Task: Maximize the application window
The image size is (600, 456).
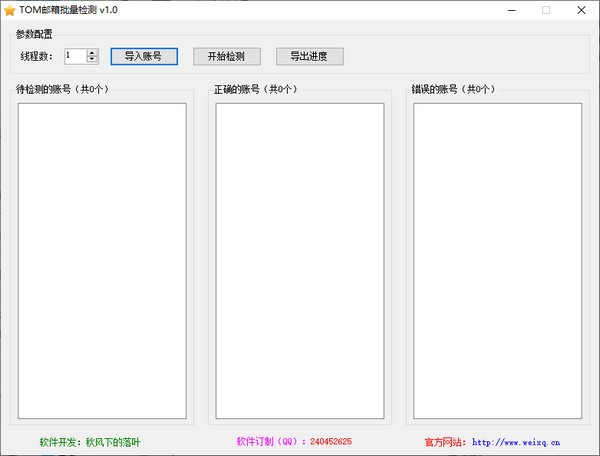Action: point(546,10)
